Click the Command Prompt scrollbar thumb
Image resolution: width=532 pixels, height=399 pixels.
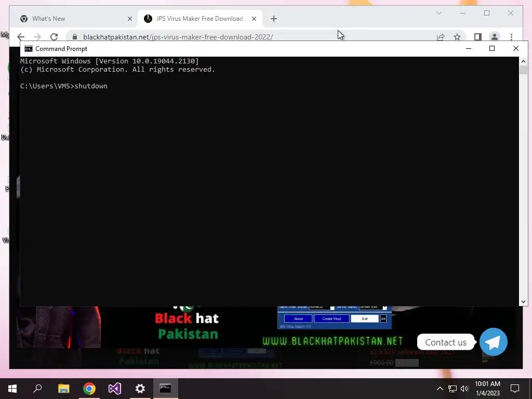tap(523, 70)
